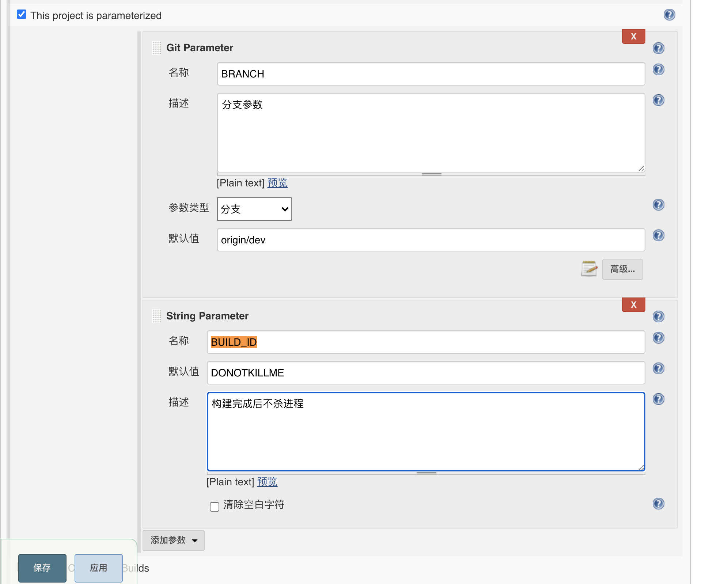
Task: Click 保存 save button
Action: pos(42,568)
